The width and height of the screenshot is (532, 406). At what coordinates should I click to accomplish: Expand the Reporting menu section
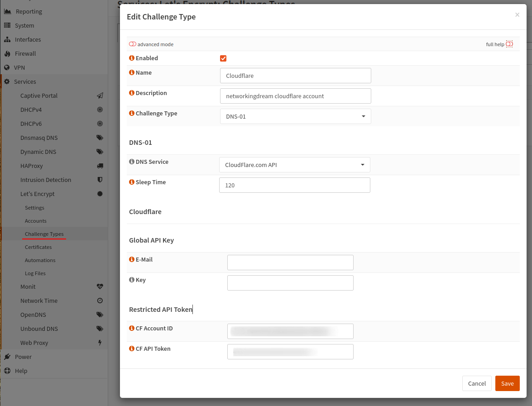click(29, 11)
